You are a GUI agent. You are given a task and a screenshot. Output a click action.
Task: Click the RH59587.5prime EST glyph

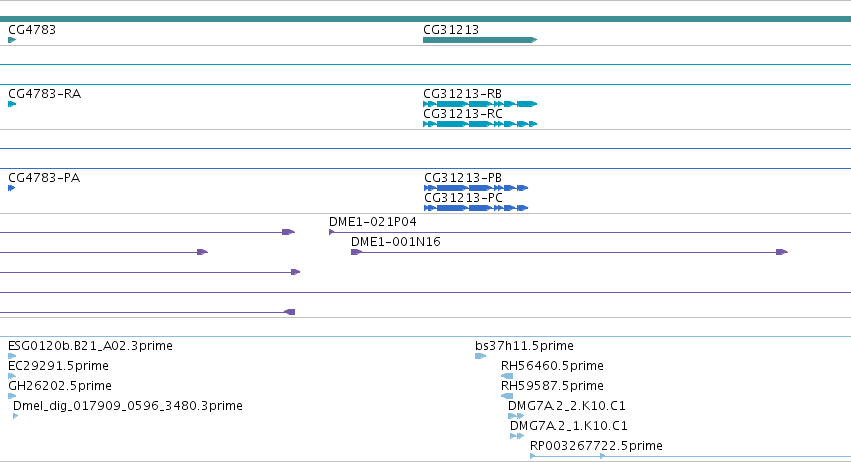tap(507, 396)
